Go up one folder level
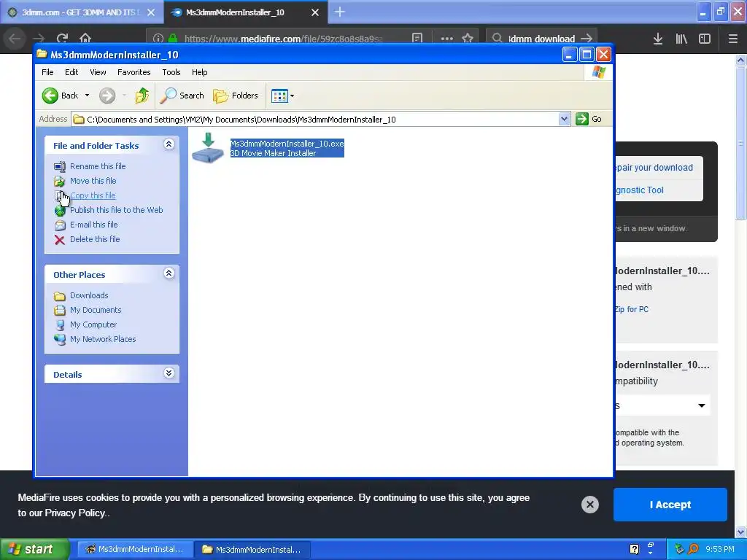The image size is (747, 560). (x=142, y=96)
